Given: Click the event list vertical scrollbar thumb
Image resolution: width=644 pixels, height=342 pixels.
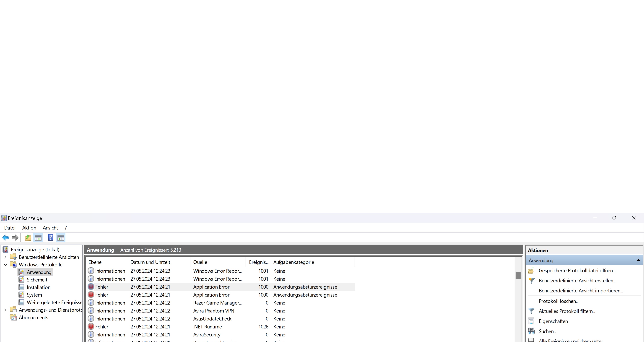Looking at the screenshot, I should click(518, 275).
